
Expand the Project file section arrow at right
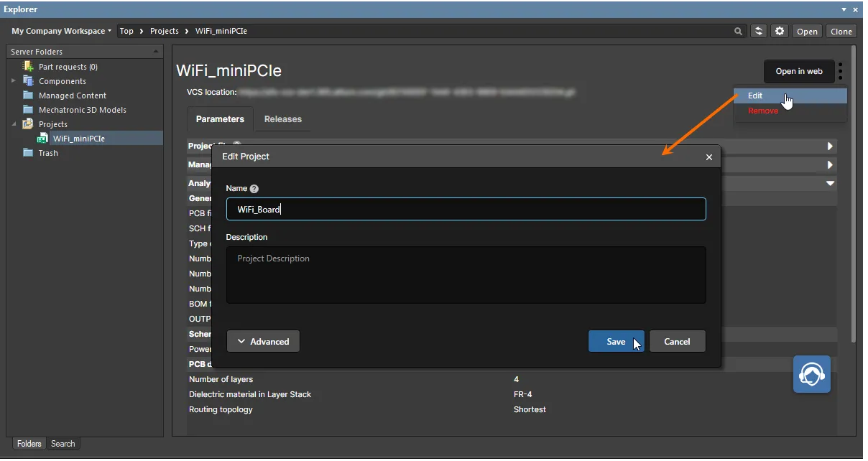830,146
